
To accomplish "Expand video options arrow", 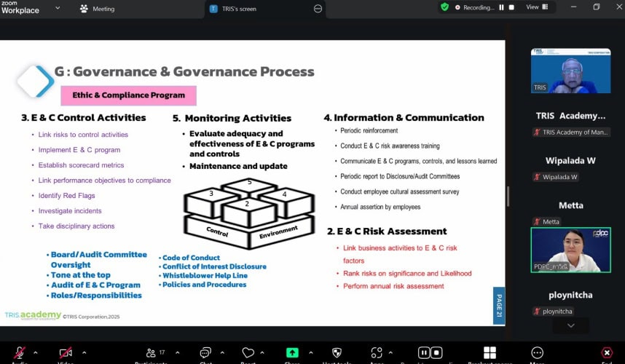I will click(83, 352).
